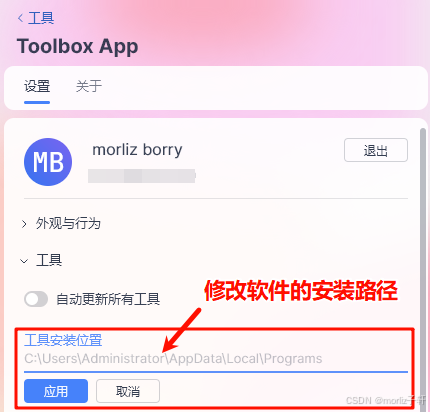Click the 自动更新所有工具 label text
Screen dimensions: 430x412
[108, 299]
